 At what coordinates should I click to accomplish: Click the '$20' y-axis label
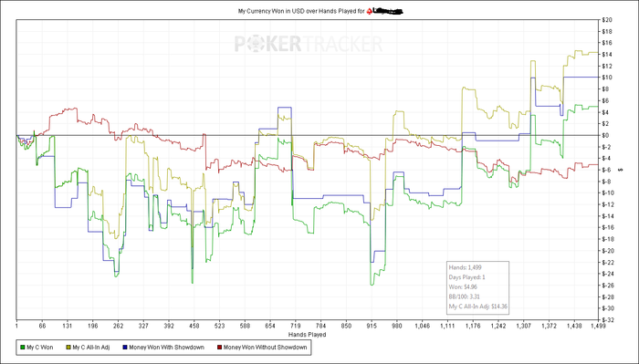[x=606, y=20]
